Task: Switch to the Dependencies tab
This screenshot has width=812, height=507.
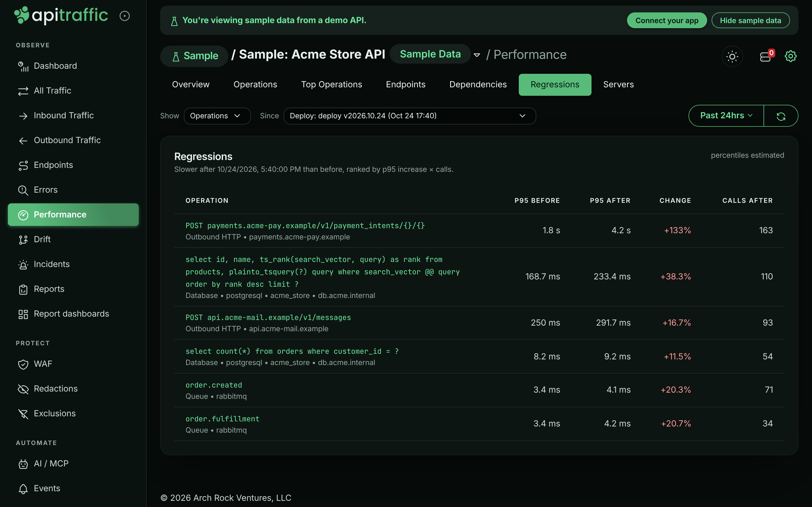Action: click(478, 85)
